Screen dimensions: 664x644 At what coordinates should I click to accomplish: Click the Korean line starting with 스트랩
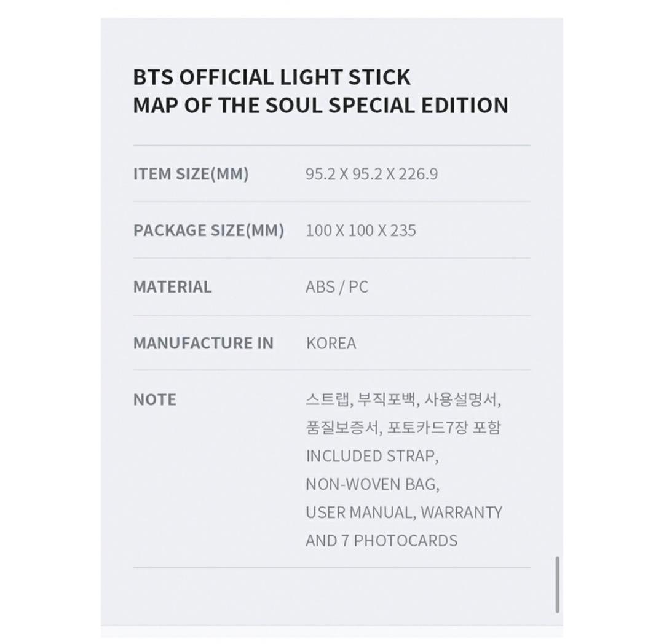[403, 400]
